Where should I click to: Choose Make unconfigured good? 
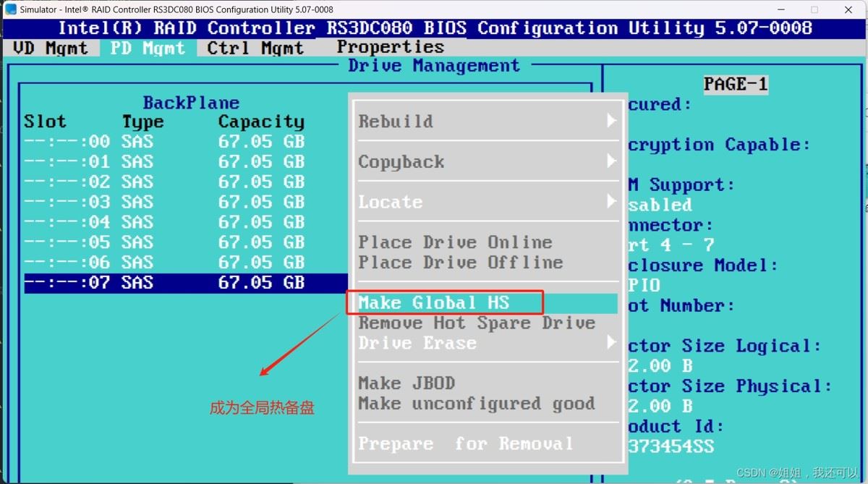point(477,404)
